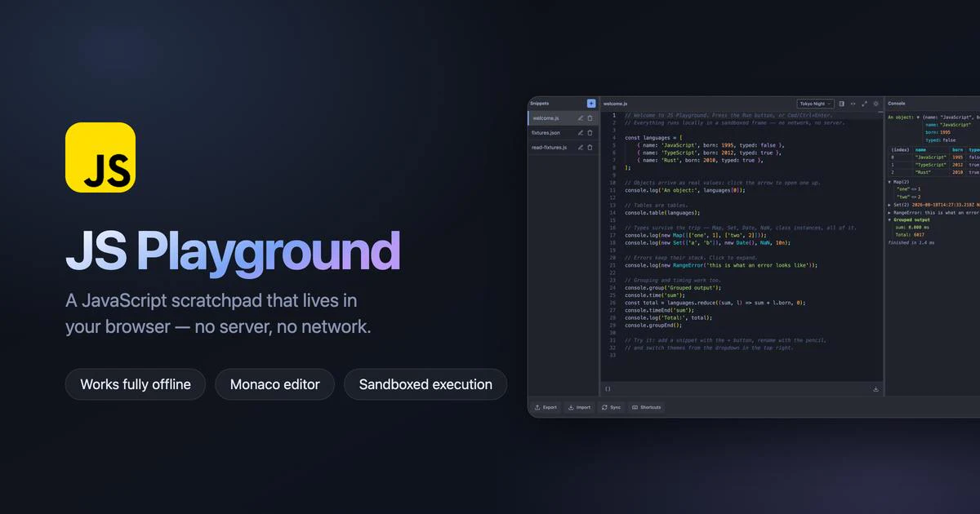Screen dimensions: 980x514
Task: Click the yellow JS logo
Action: 100,157
